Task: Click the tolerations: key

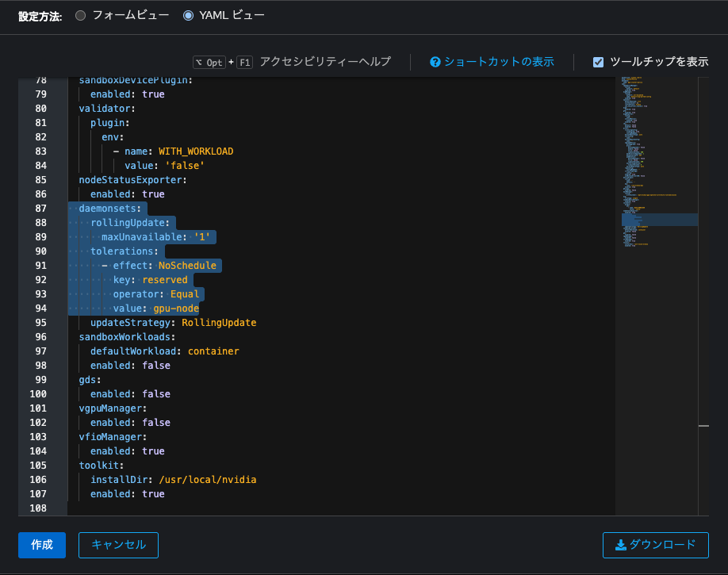Action: pyautogui.click(x=125, y=251)
